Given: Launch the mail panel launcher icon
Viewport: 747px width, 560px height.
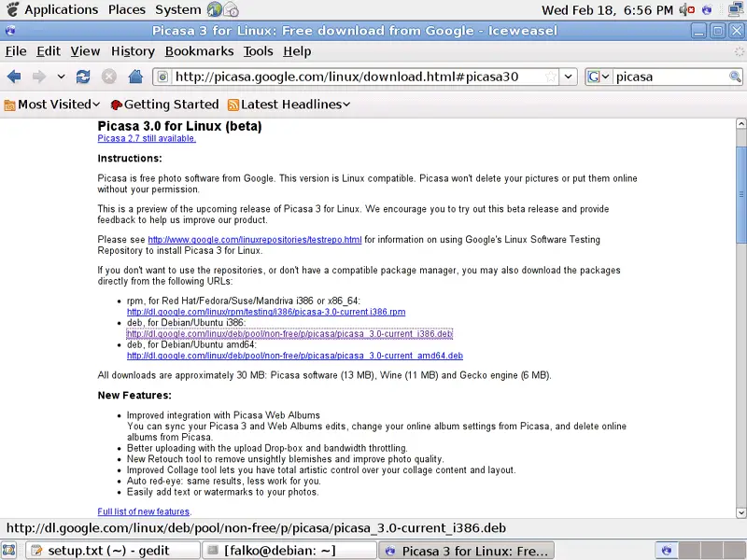Looking at the screenshot, I should tap(231, 9).
